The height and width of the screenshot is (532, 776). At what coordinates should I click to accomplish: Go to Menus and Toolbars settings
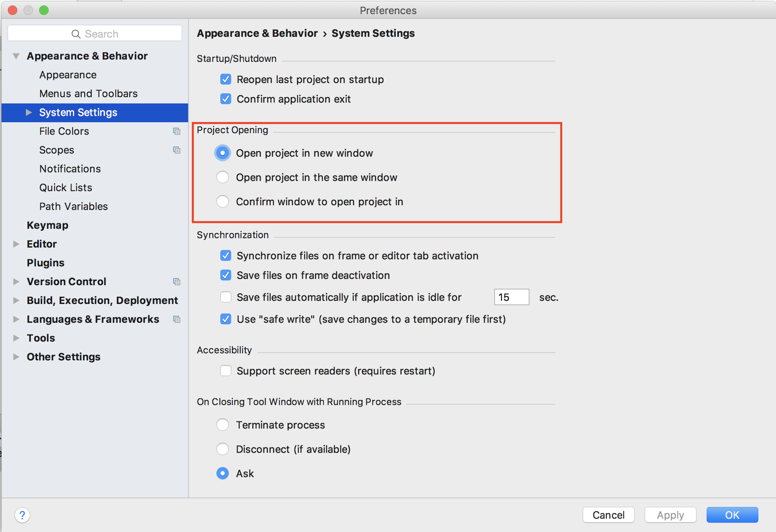(88, 94)
